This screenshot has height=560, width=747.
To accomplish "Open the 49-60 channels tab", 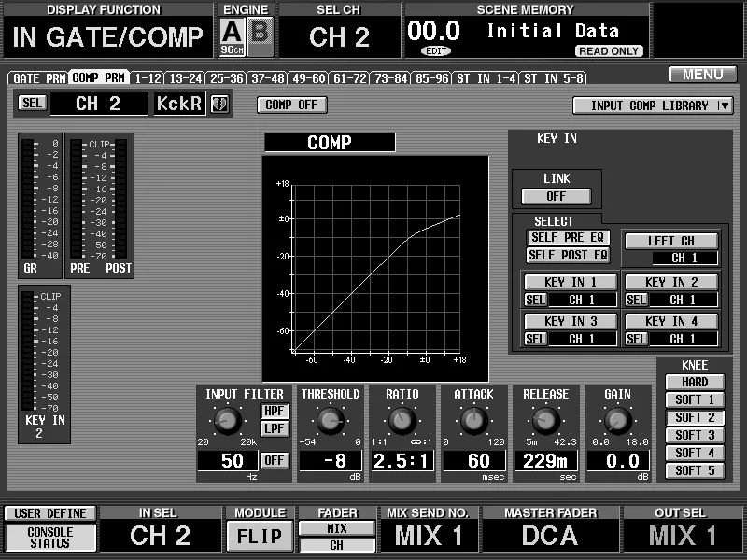I will point(309,78).
